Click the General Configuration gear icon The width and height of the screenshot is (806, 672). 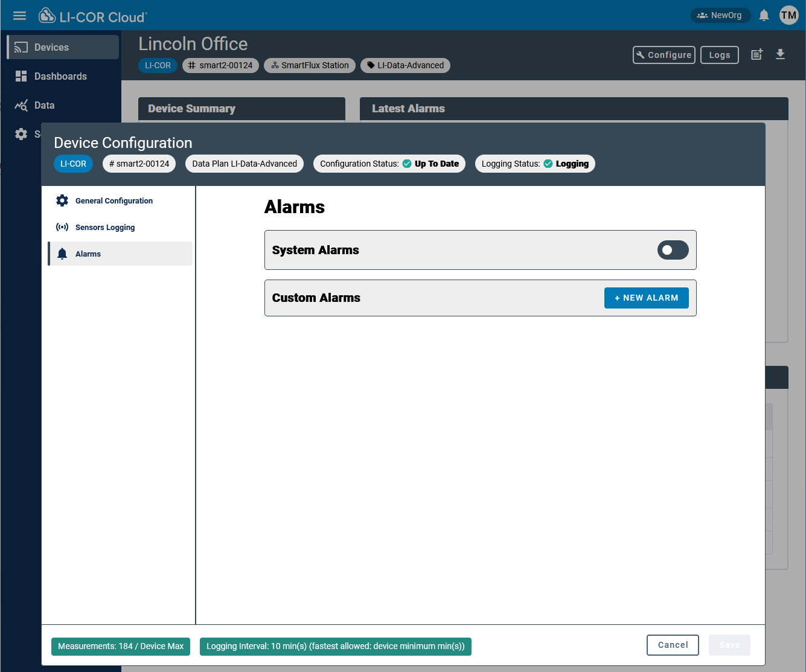(x=62, y=200)
